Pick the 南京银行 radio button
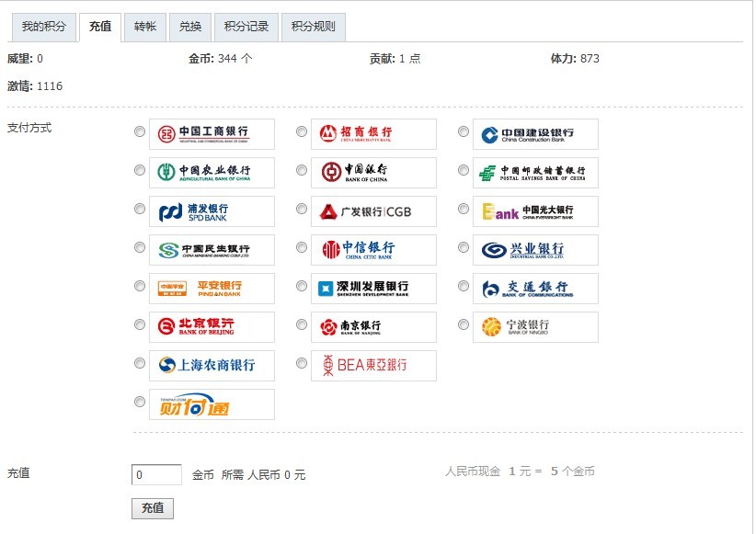This screenshot has width=756, height=534. coord(302,324)
